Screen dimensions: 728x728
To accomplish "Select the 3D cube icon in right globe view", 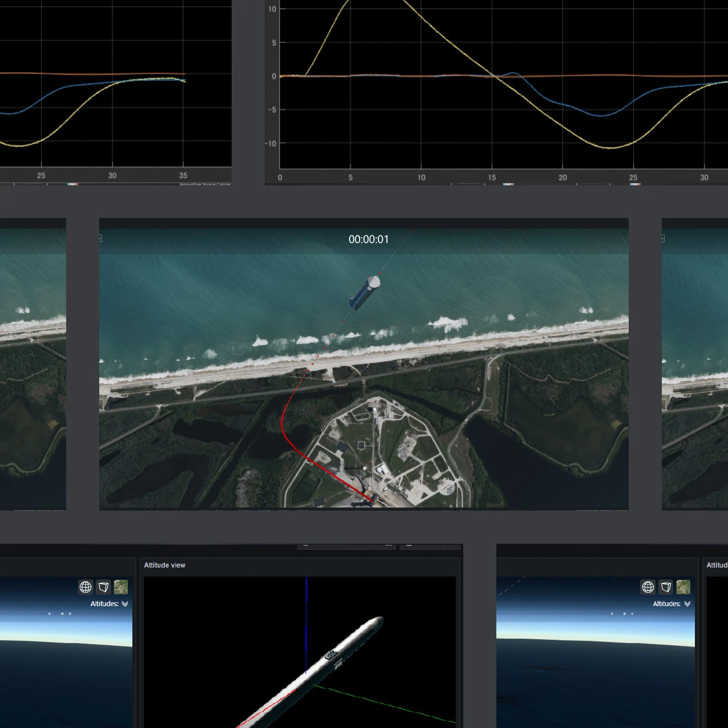I will tap(666, 587).
